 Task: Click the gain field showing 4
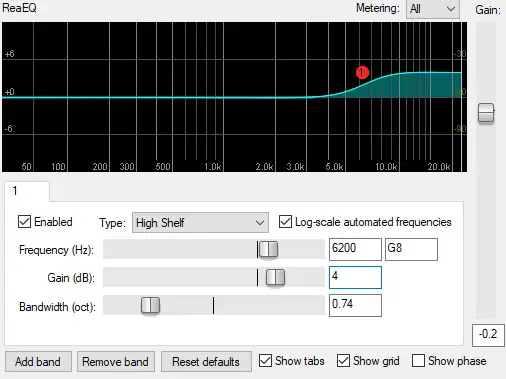(x=355, y=277)
